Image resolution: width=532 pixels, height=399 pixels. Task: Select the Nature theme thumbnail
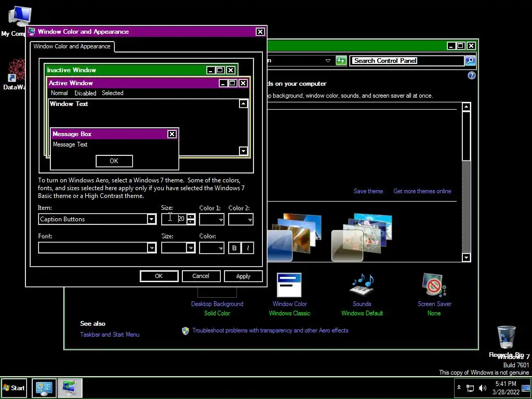(x=362, y=237)
